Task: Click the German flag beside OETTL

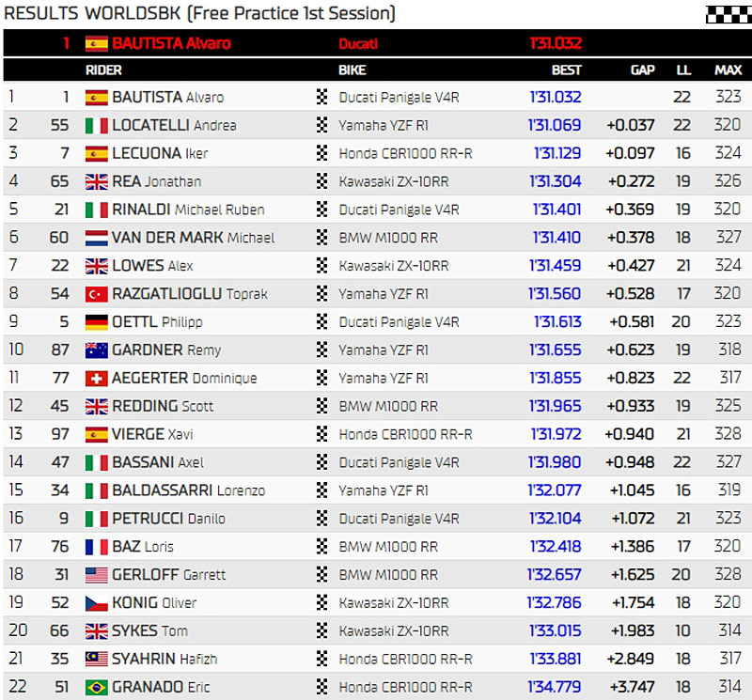Action: point(96,322)
